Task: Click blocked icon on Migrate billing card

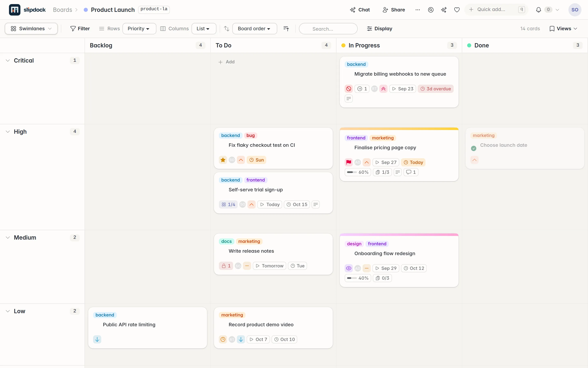Action: coord(349,89)
